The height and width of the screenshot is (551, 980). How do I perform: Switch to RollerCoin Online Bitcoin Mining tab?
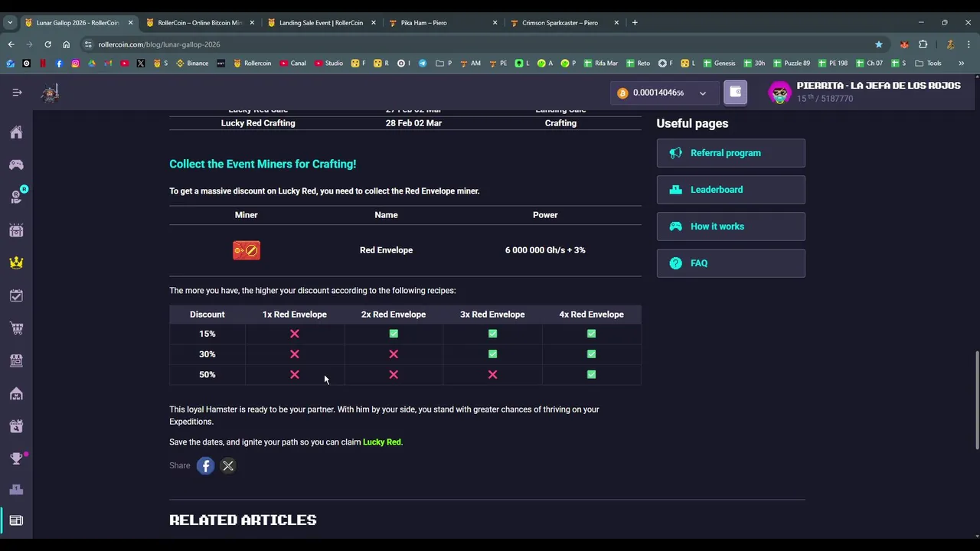[x=200, y=23]
